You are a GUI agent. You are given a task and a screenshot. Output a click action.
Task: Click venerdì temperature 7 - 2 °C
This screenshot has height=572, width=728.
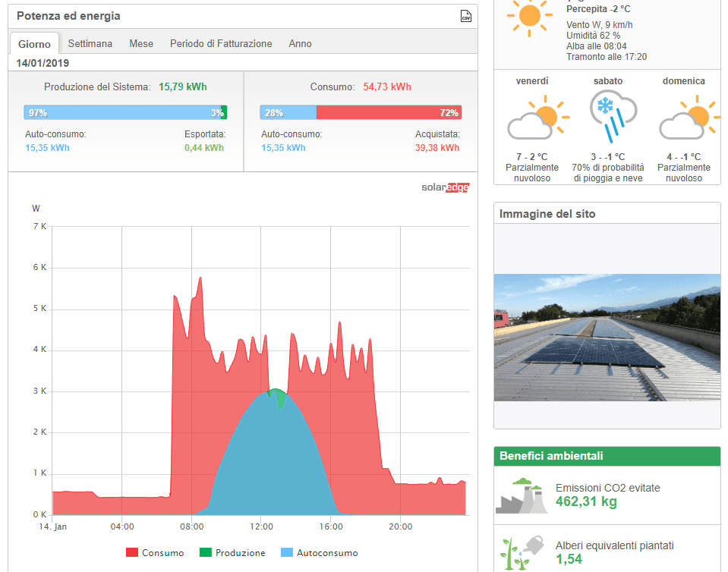[x=532, y=157]
